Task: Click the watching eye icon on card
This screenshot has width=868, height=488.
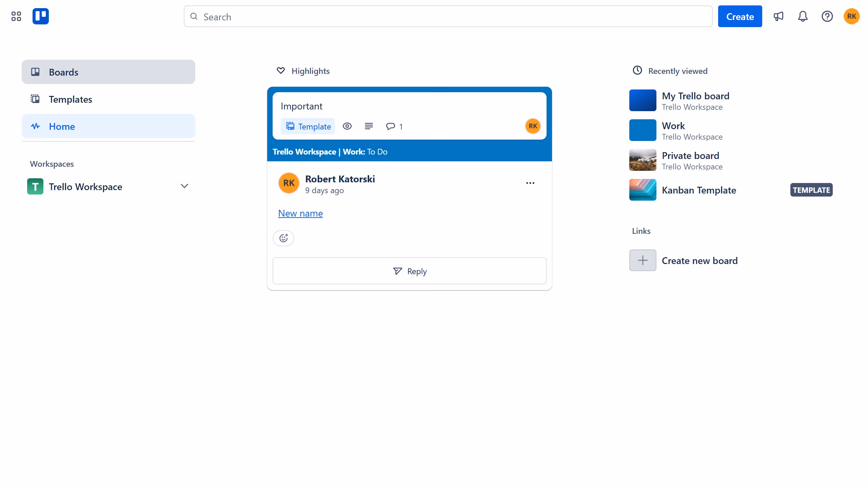Action: click(347, 126)
